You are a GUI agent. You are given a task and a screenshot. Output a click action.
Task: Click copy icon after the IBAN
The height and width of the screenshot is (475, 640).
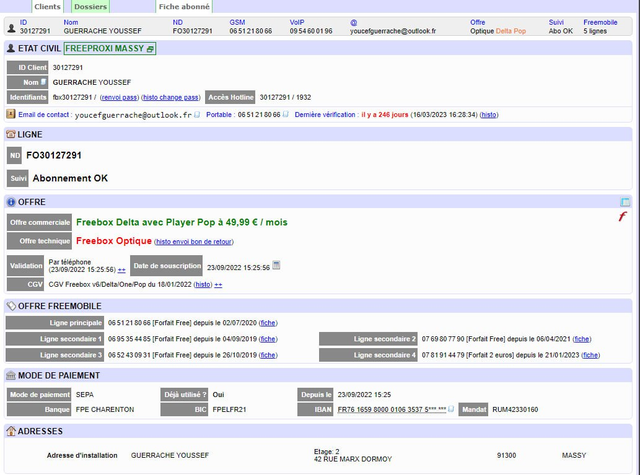(451, 409)
